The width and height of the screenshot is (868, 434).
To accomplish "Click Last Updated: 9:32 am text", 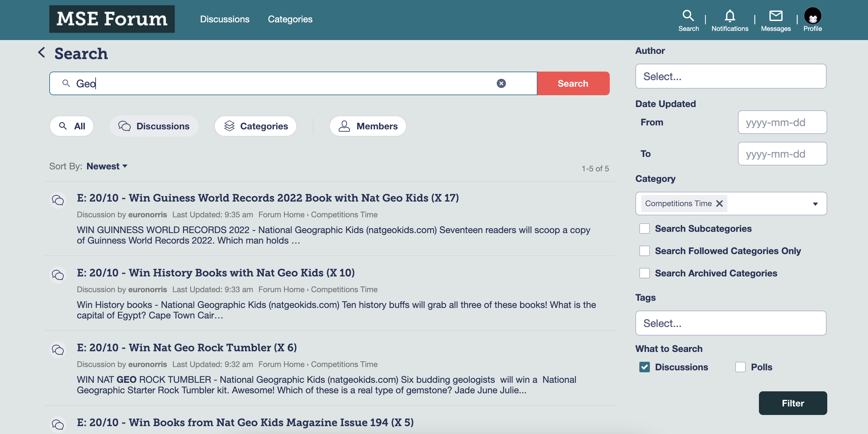I will 212,364.
